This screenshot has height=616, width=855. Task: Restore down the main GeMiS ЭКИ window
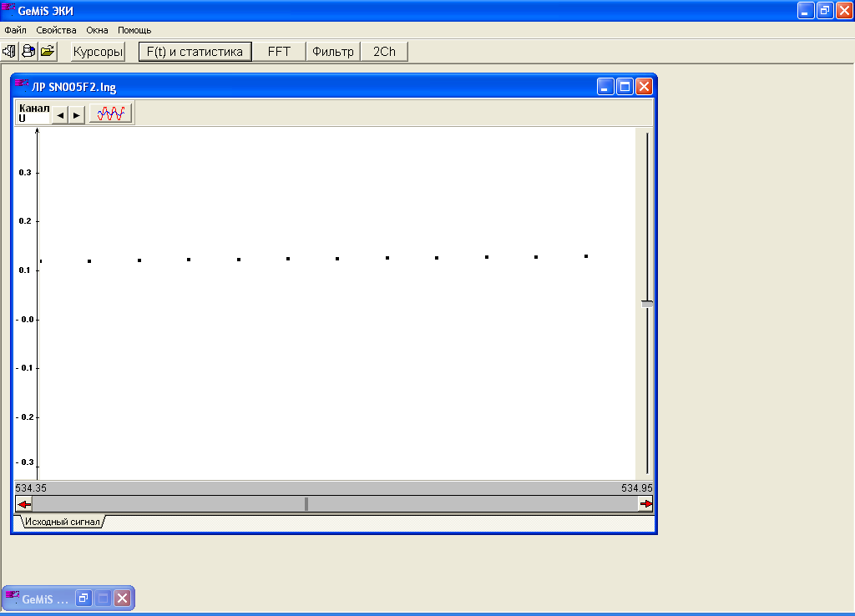[x=824, y=10]
